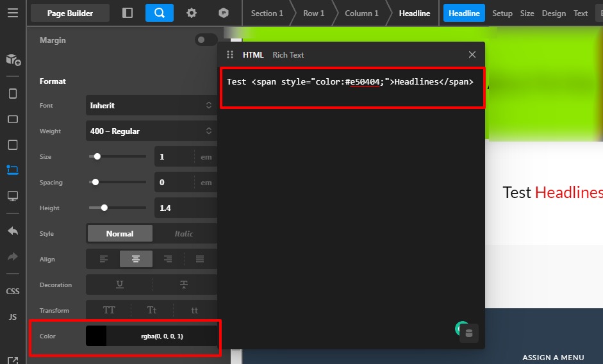
Task: Click into the HTML code text area
Action: pyautogui.click(x=352, y=208)
